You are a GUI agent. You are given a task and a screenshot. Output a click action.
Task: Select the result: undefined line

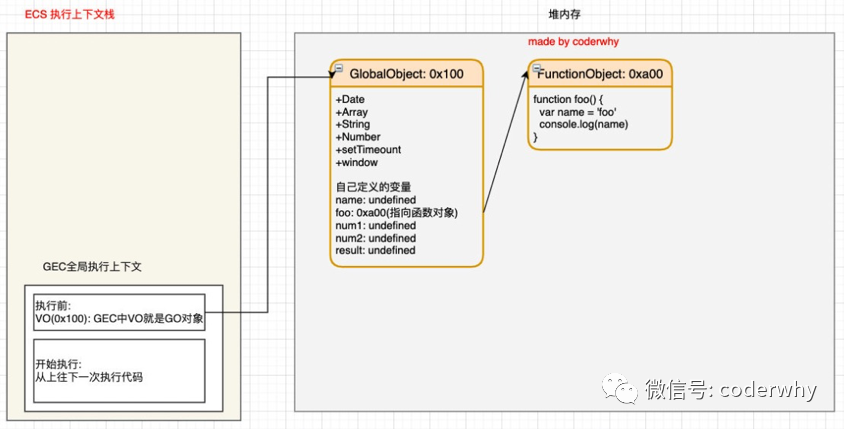(375, 250)
